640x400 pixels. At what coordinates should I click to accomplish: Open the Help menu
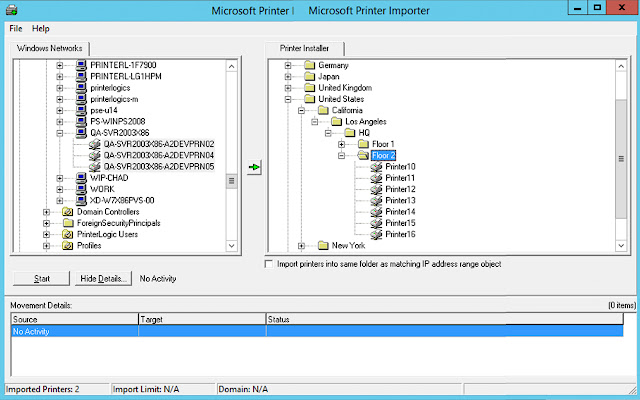point(40,29)
